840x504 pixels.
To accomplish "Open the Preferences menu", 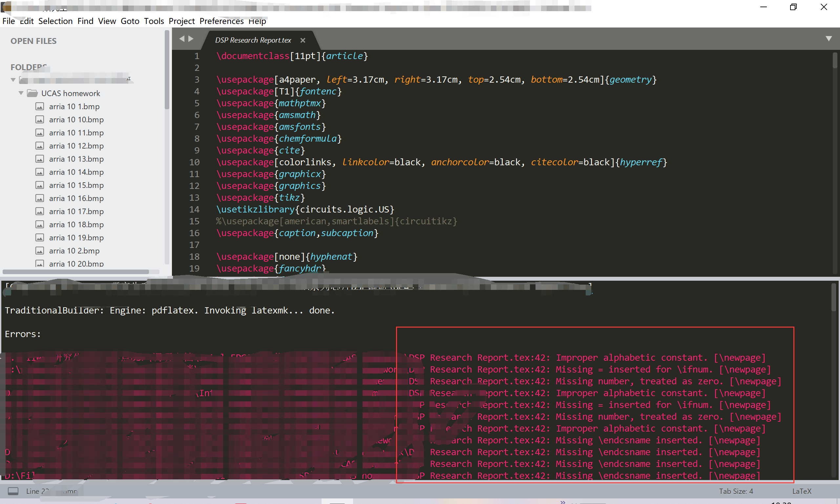I will click(221, 21).
